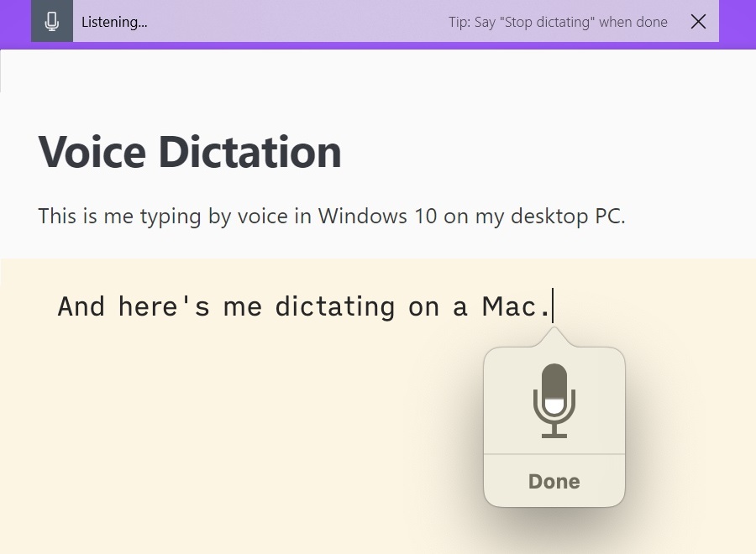
Task: Click blank white space right of the heading
Action: [x=546, y=152]
